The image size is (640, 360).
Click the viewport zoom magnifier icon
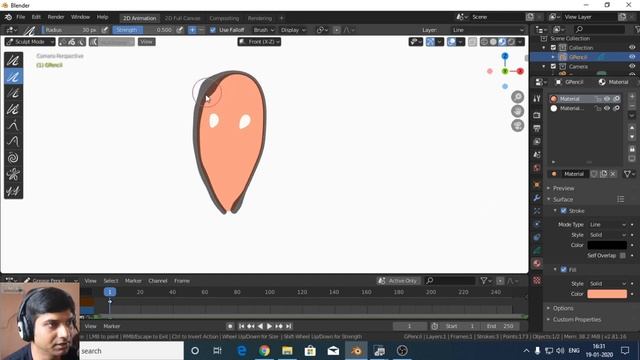[518, 97]
